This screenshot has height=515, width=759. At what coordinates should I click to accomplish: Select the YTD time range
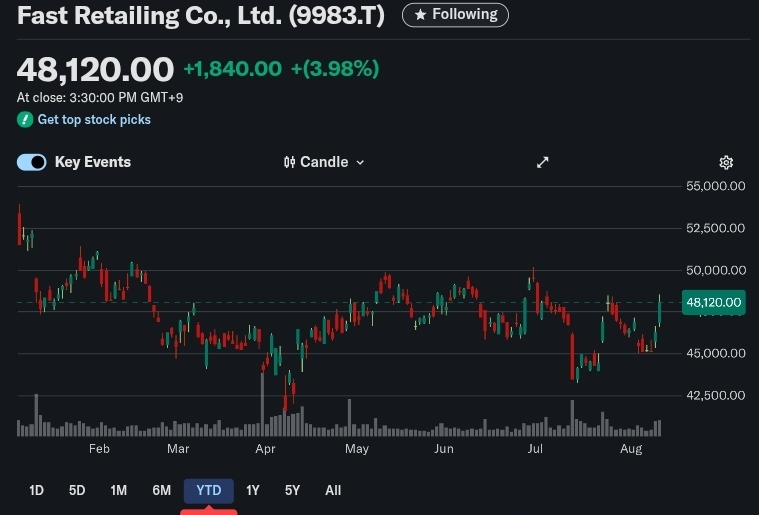(209, 491)
